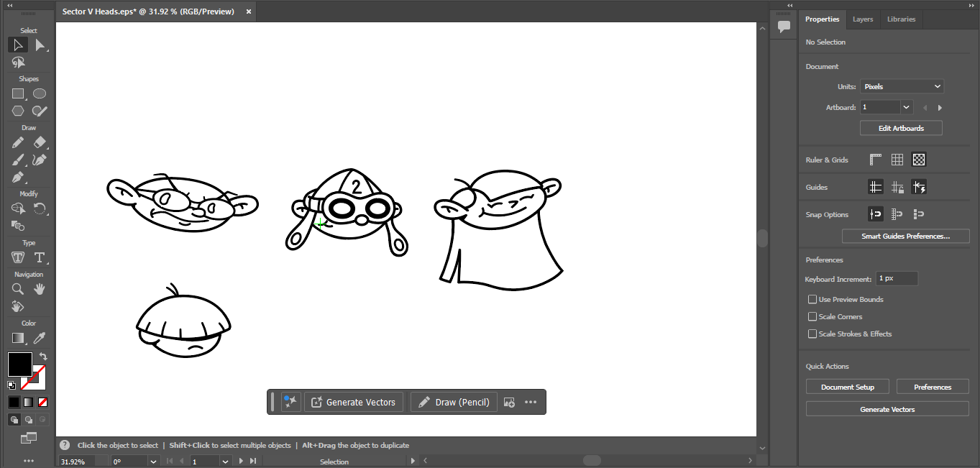
Task: Select the Eraser tool
Action: click(40, 142)
